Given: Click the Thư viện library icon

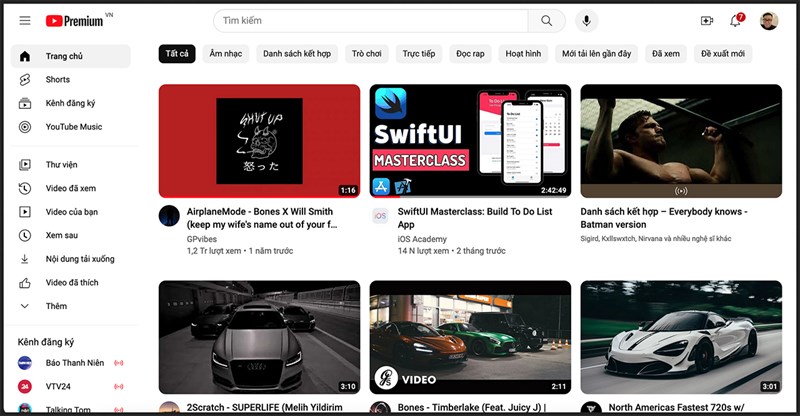Looking at the screenshot, I should (x=25, y=164).
